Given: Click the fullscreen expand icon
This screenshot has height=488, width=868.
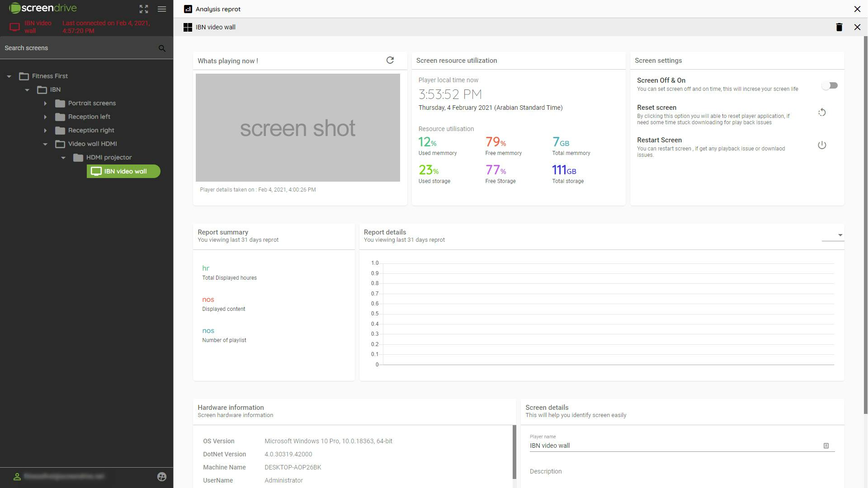Looking at the screenshot, I should [144, 9].
